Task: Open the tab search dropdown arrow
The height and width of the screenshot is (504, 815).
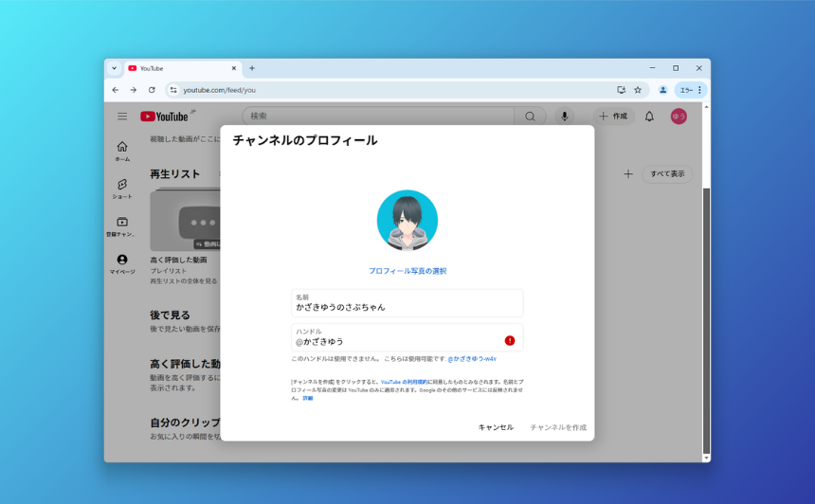Action: point(114,68)
